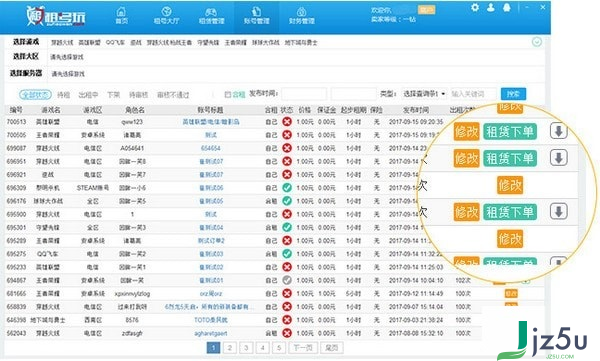Toggle the 合租 checkbox in the filter bar
The height and width of the screenshot is (361, 600).
pos(228,94)
